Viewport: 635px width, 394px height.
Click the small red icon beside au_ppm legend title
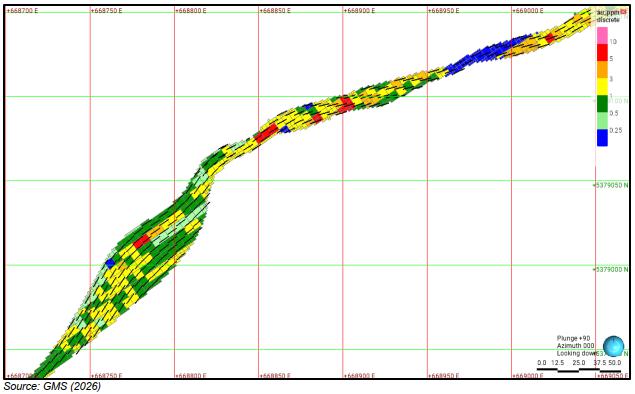(x=623, y=12)
